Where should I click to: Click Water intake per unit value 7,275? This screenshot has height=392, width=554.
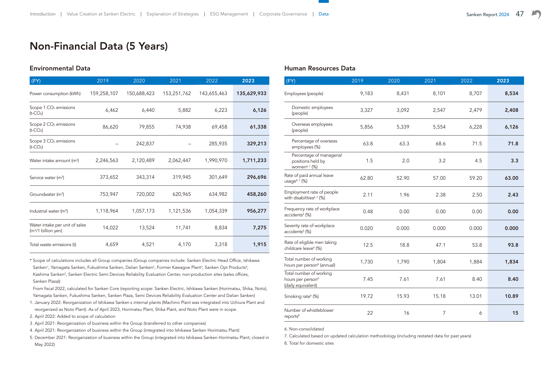pyautogui.click(x=260, y=228)
